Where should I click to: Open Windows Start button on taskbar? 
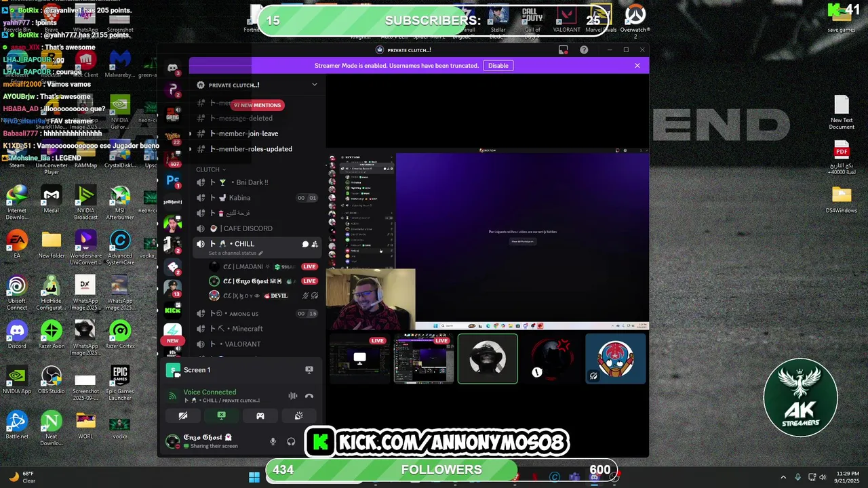point(254,477)
